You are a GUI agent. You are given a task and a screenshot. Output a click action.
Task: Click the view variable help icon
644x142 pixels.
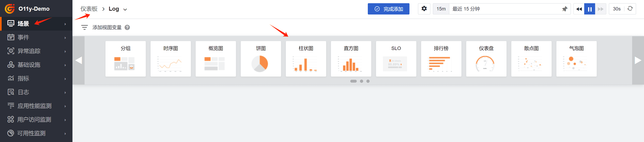point(127,28)
